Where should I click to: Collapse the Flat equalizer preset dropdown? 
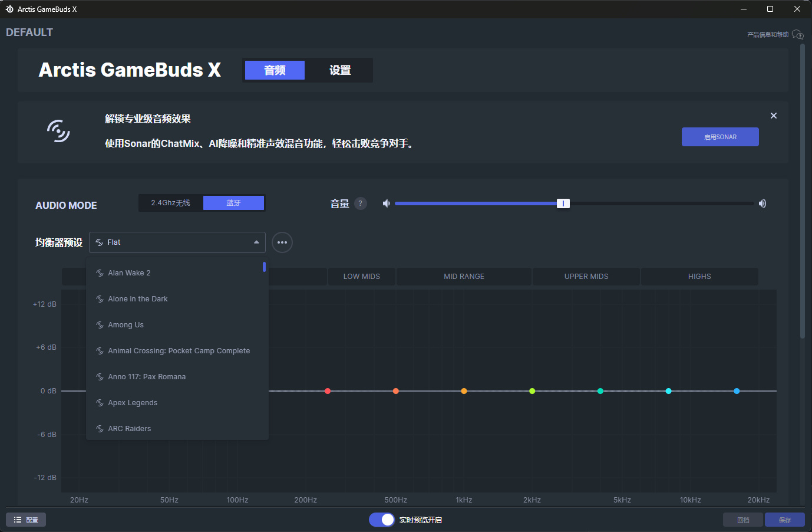pos(177,242)
